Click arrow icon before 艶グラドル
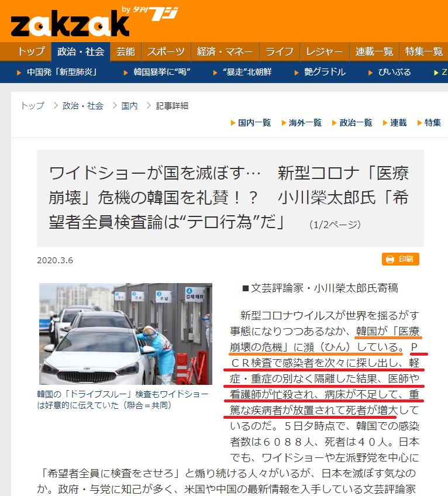 [x=297, y=73]
